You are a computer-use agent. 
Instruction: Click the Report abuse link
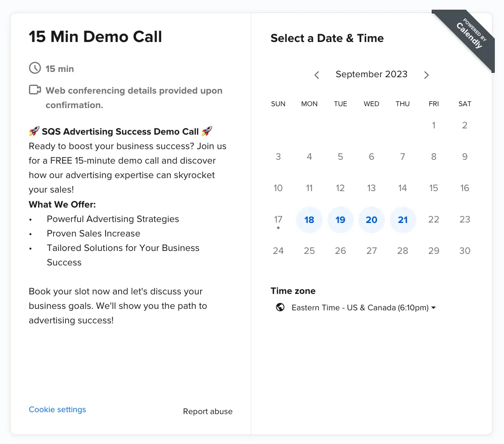coord(208,412)
